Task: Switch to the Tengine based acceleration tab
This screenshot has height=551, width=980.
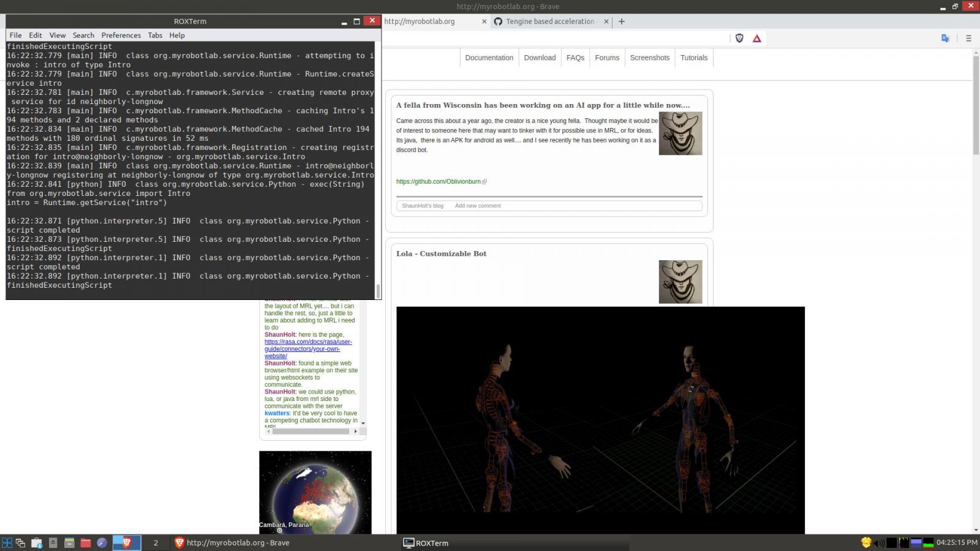Action: pyautogui.click(x=550, y=21)
